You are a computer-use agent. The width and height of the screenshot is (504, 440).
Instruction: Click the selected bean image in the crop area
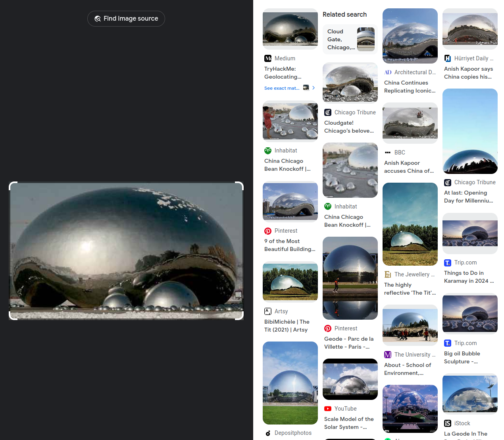pos(126,251)
